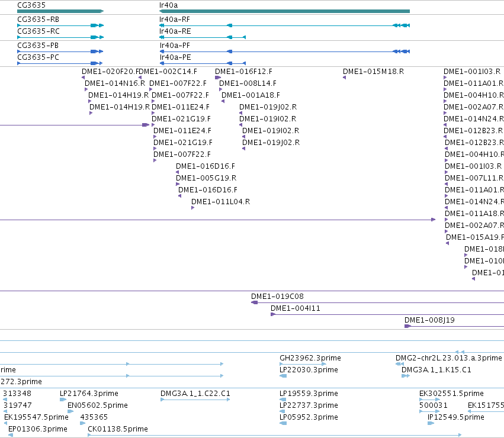The image size is (504, 438).
Task: Select the DMG3A.1_1.C22.C1 label
Action: pyautogui.click(x=195, y=394)
